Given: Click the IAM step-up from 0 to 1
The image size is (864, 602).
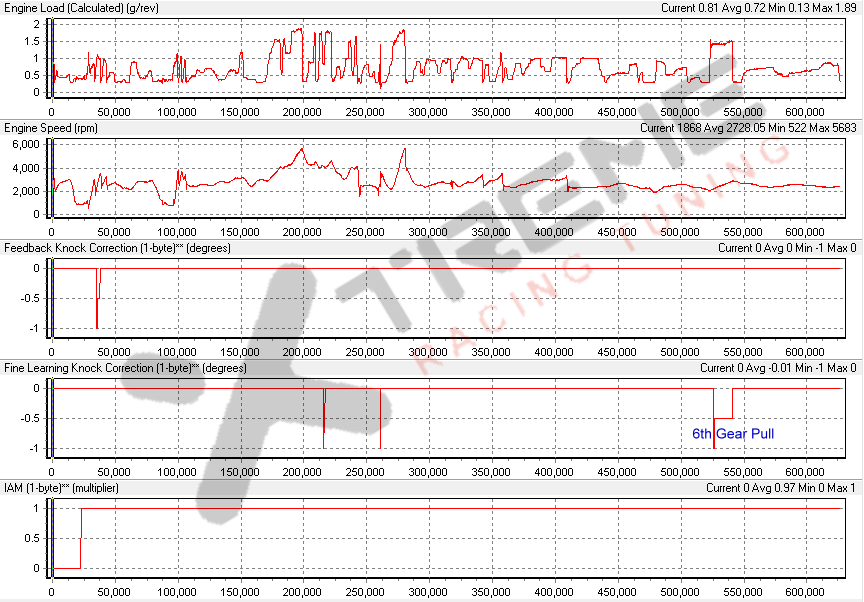Looking at the screenshot, I should (81, 538).
